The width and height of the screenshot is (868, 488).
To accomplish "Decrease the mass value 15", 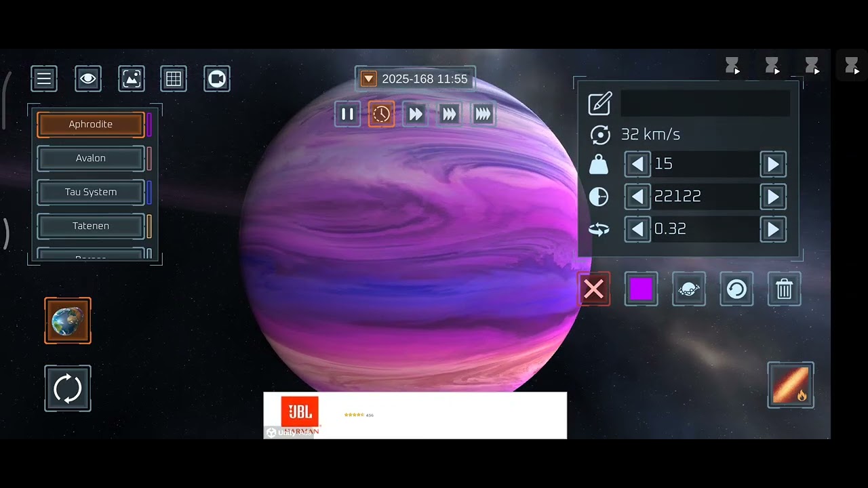I will click(x=637, y=164).
